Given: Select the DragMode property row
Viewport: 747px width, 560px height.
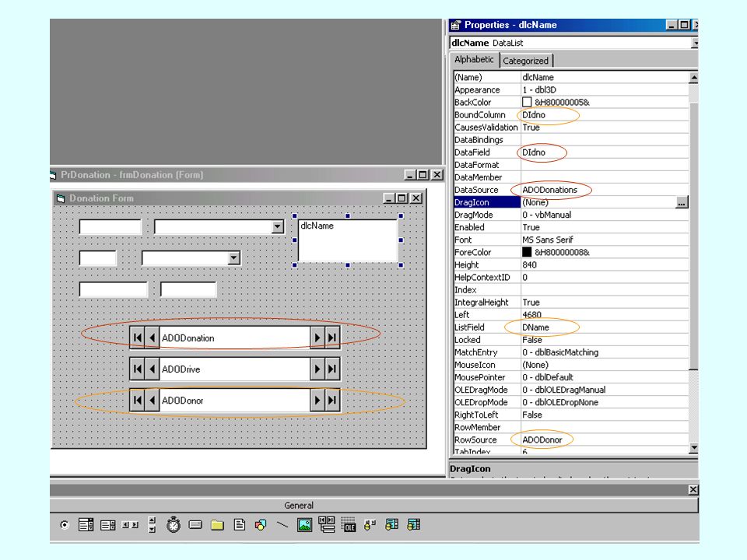Looking at the screenshot, I should coord(571,215).
